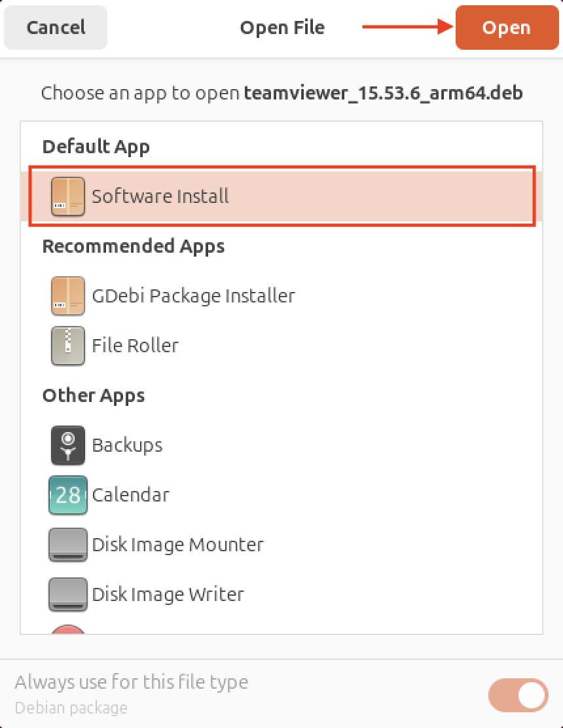Click the File Roller archive icon
The width and height of the screenshot is (563, 728).
(67, 346)
